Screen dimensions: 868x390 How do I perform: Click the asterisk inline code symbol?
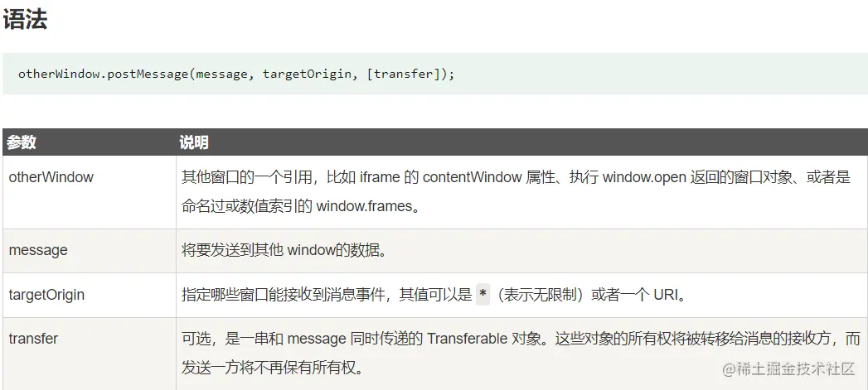[x=482, y=294]
